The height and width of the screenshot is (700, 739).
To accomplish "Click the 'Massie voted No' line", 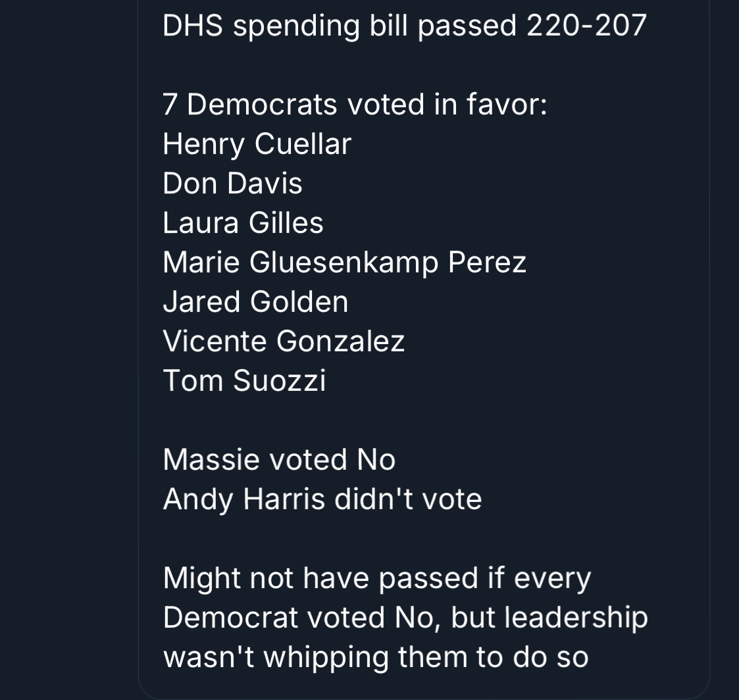I will 279,460.
